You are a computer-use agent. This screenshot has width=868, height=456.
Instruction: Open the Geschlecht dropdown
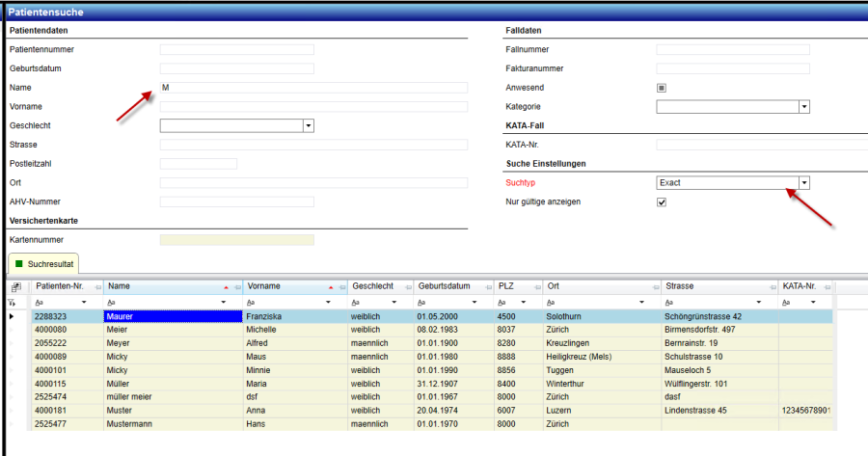(x=309, y=125)
